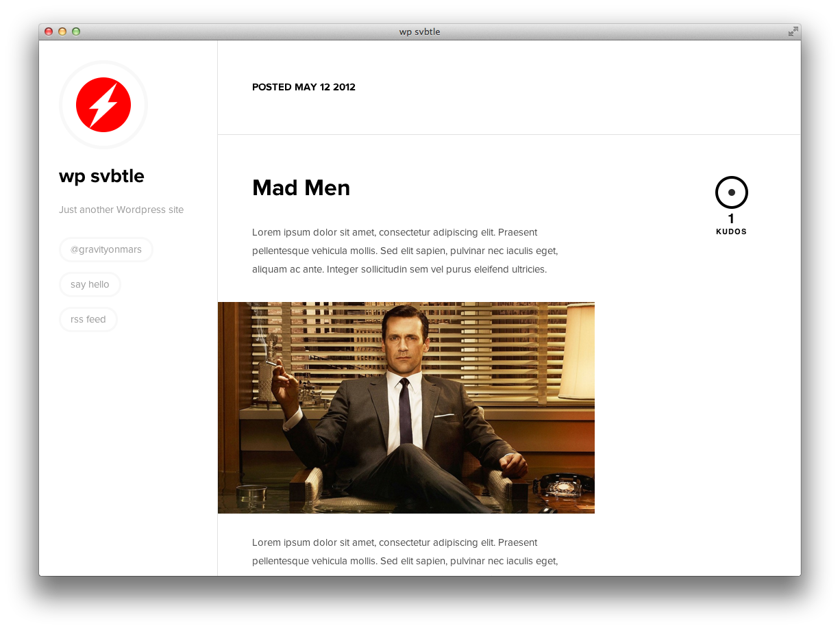Toggle fullscreen with the title bar arrows
The image size is (840, 630).
(x=793, y=32)
